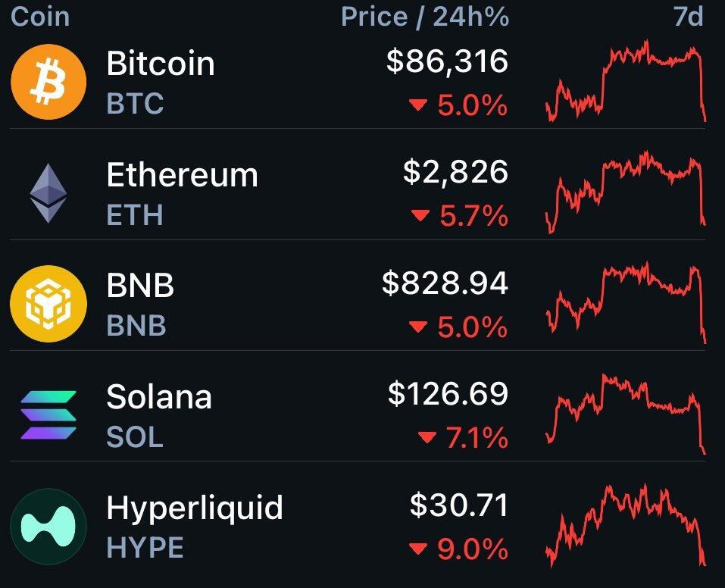Click the red down arrow beside Solana's 7.1%

(427, 438)
